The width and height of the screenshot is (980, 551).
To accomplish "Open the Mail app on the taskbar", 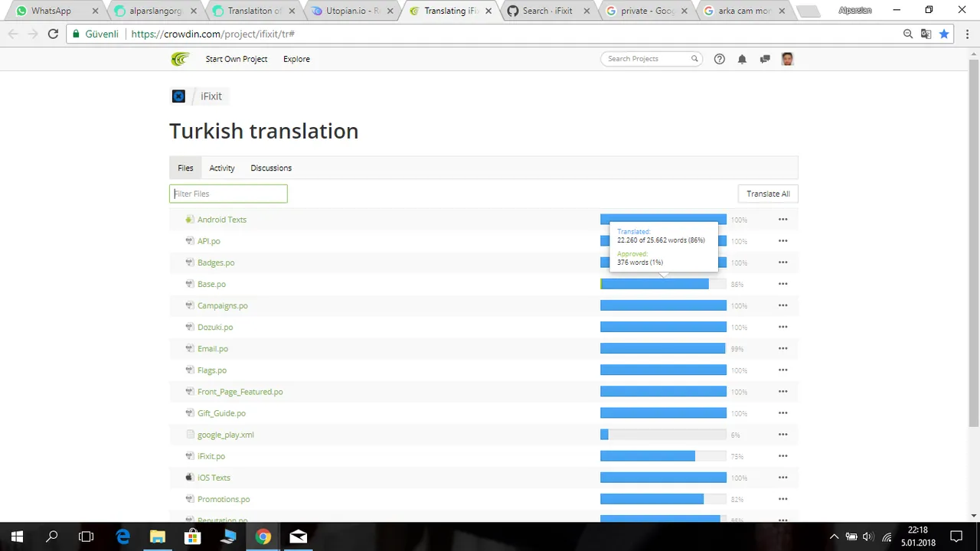I will (x=298, y=536).
